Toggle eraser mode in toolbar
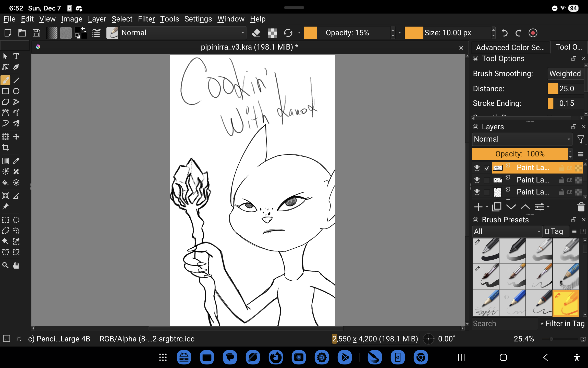The width and height of the screenshot is (588, 368). [256, 33]
